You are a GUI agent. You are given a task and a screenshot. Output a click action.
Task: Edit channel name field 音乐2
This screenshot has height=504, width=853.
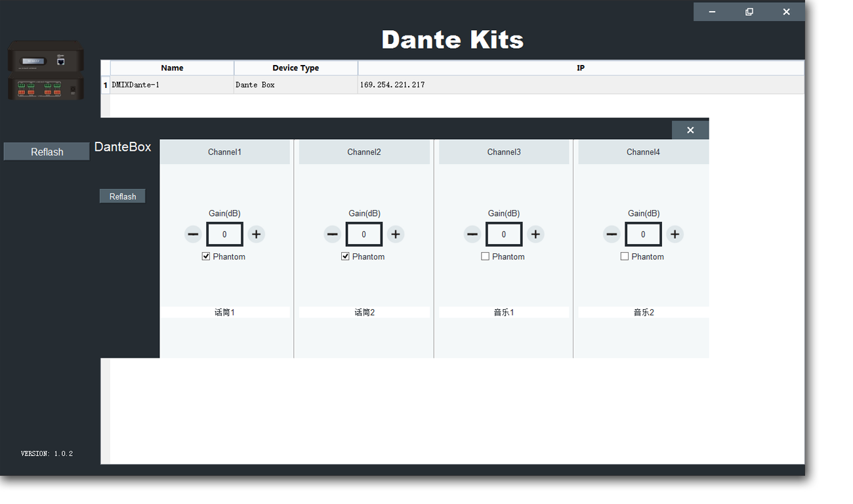click(643, 312)
